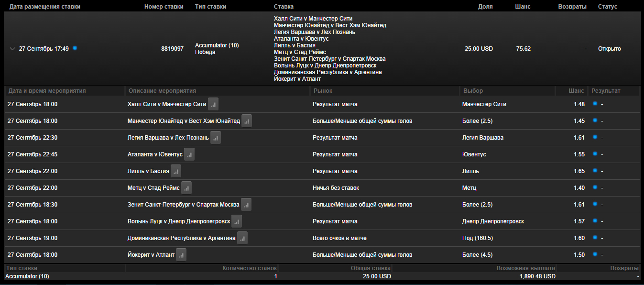The image size is (644, 285).
Task: Click Accumulator (10) in the summary footer
Action: click(27, 276)
